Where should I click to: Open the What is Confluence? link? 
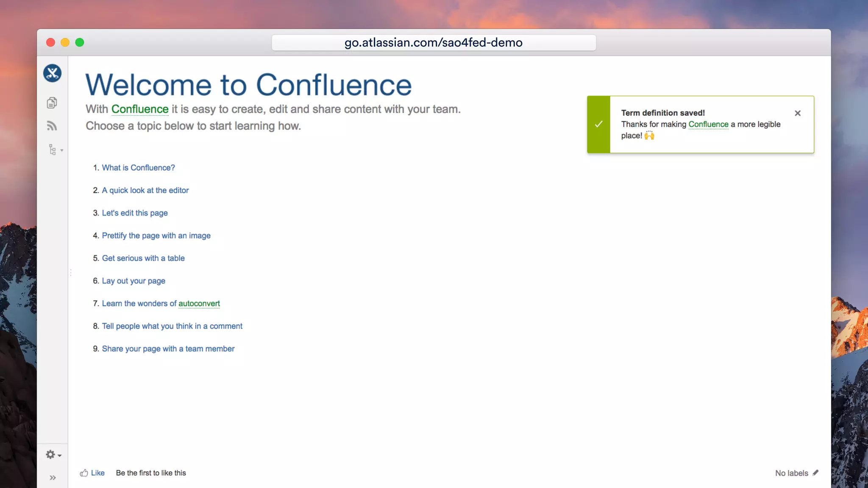(x=138, y=168)
